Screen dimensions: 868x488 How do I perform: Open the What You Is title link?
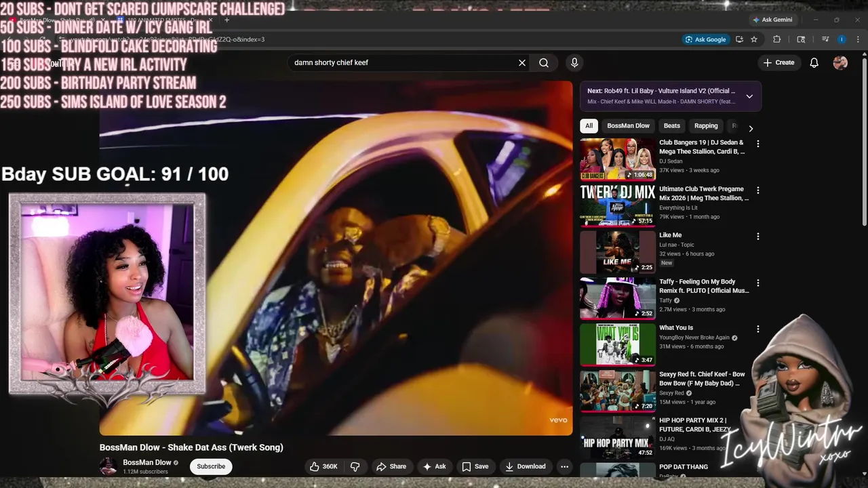(x=676, y=328)
